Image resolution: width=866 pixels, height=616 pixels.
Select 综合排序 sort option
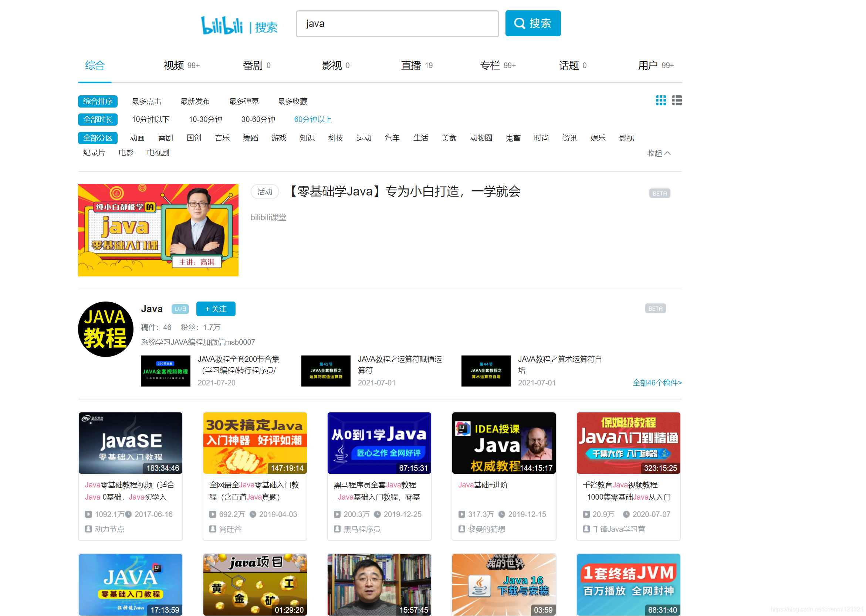(98, 101)
